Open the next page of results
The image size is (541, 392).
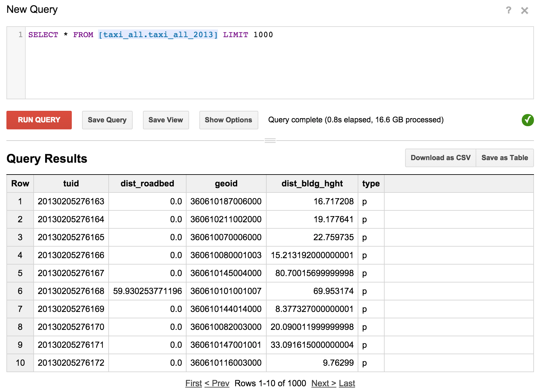tap(323, 383)
